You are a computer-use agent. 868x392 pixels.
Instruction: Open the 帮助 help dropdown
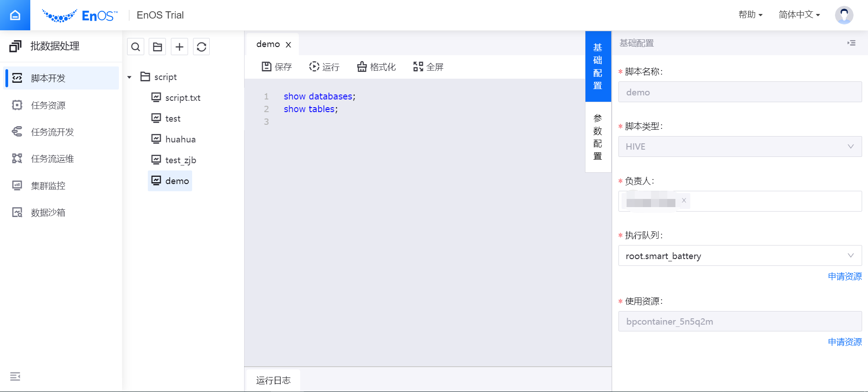click(750, 15)
